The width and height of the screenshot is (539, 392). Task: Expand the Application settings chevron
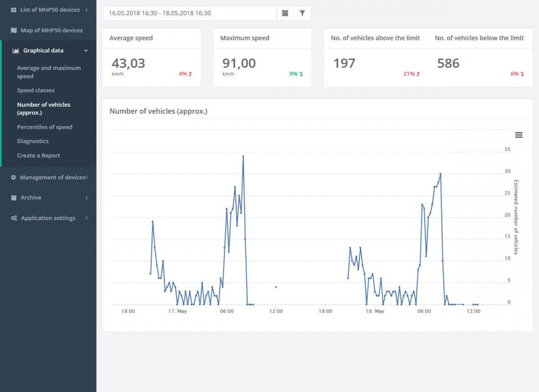86,218
